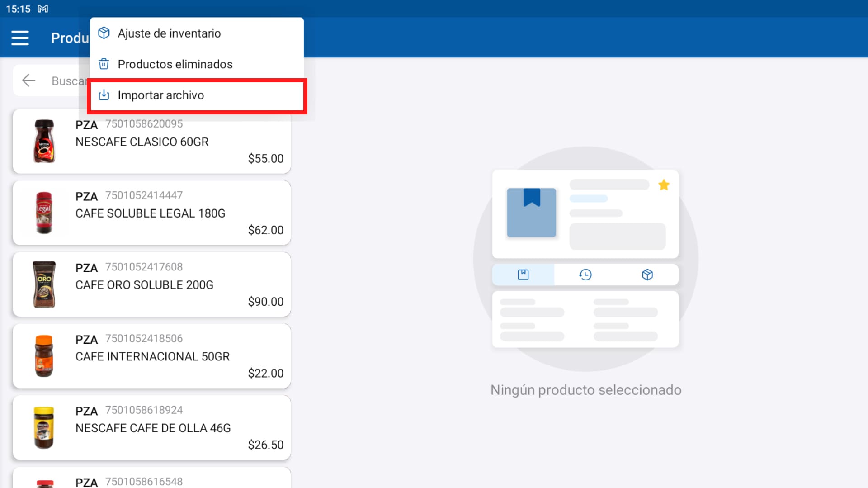
Task: Click the trash icon beside Productos eliminados
Action: (x=104, y=64)
